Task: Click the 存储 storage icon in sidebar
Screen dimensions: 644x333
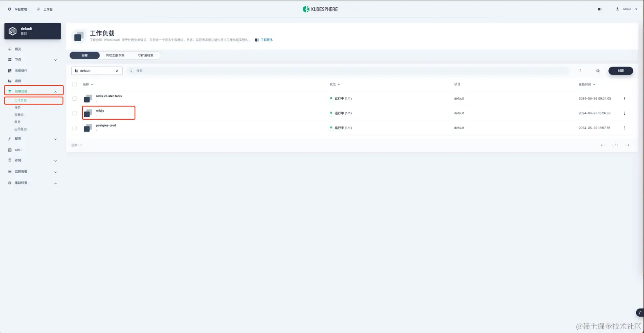Action: tap(10, 161)
